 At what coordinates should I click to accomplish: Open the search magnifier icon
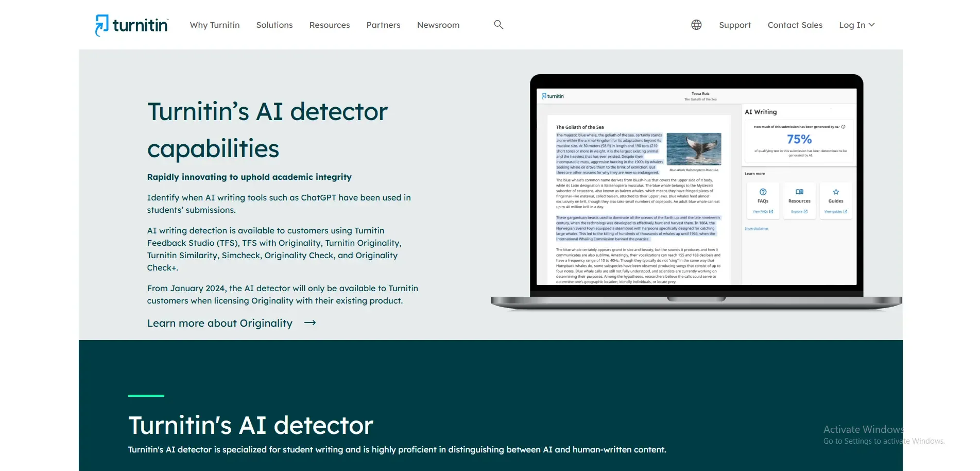point(498,25)
